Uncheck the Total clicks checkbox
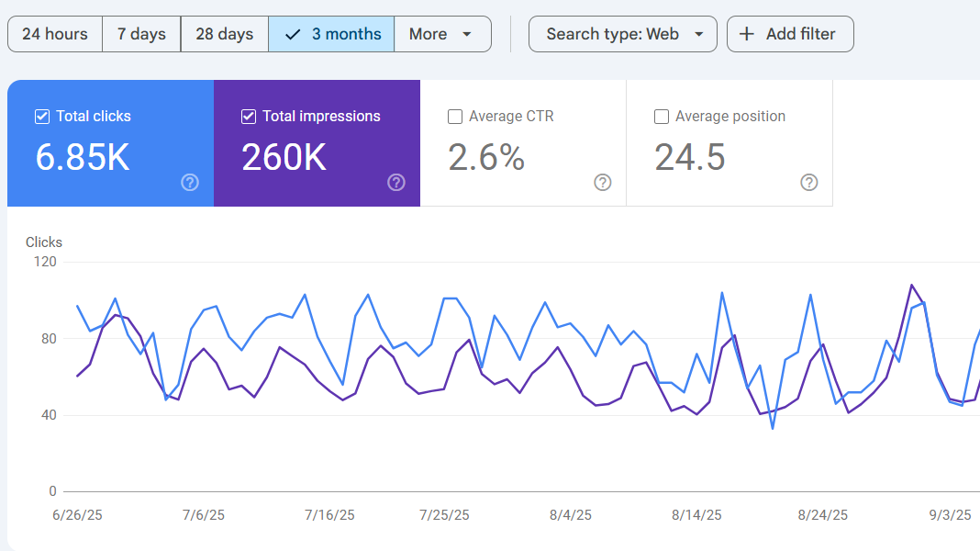The height and width of the screenshot is (551, 980). click(41, 117)
